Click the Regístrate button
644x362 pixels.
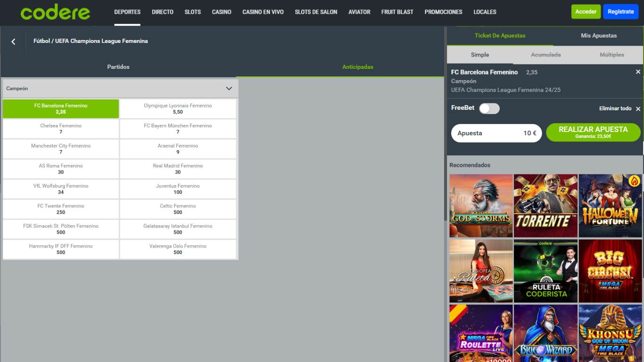pos(621,12)
